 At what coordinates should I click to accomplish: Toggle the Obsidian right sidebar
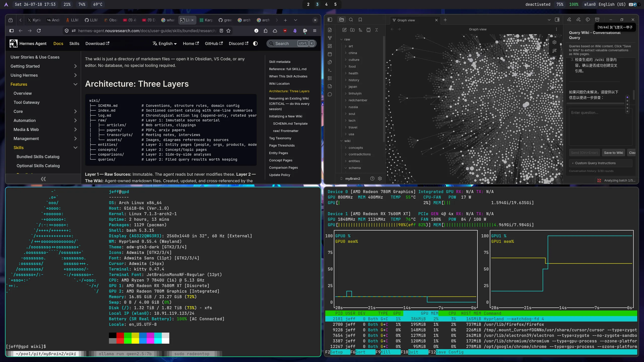tap(557, 20)
